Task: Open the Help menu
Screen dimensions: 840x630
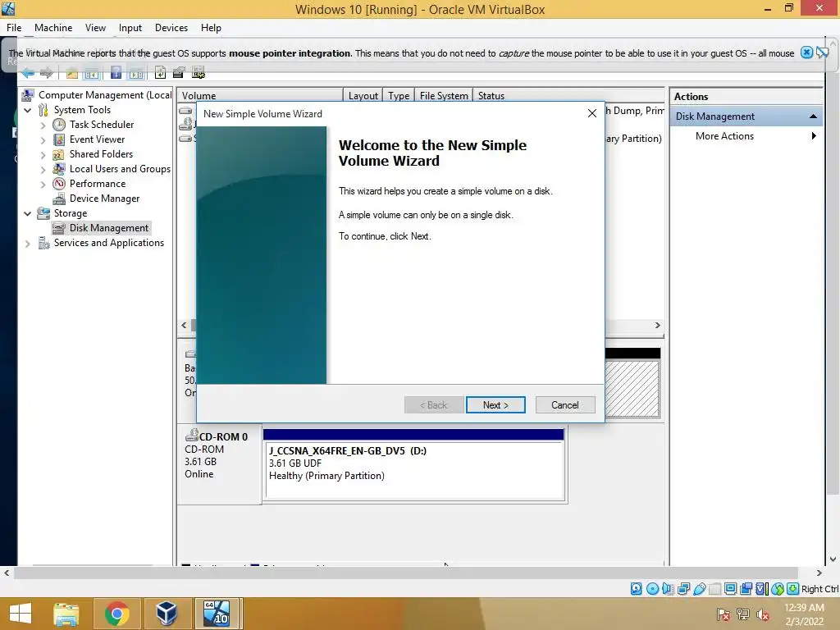Action: (x=211, y=28)
